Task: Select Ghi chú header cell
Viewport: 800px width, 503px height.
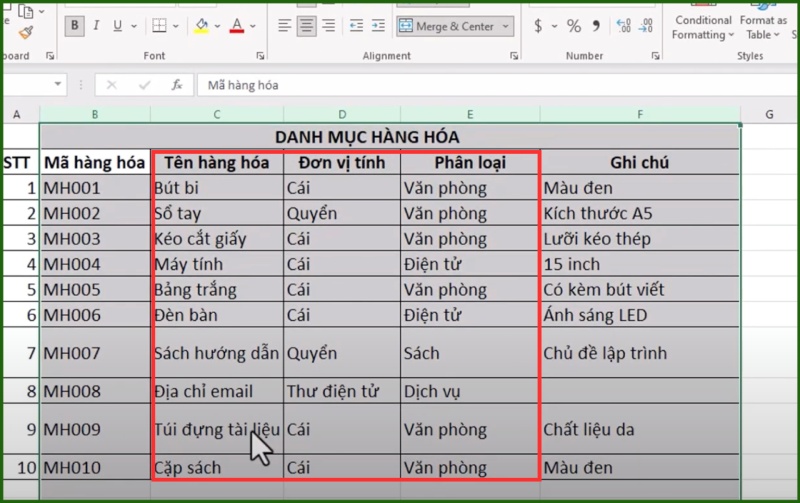Action: [640, 162]
